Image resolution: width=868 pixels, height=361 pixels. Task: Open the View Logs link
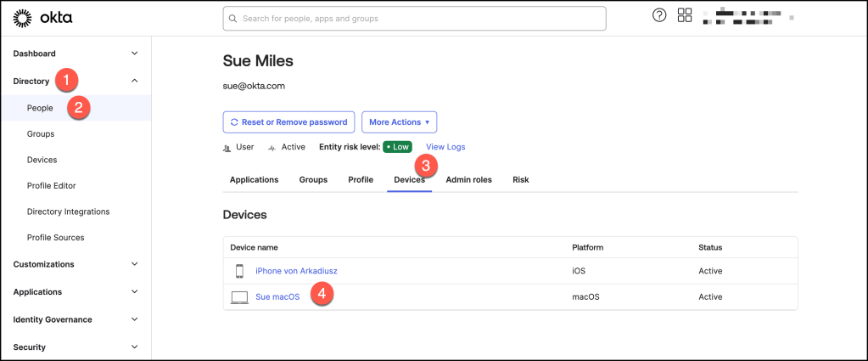[445, 147]
